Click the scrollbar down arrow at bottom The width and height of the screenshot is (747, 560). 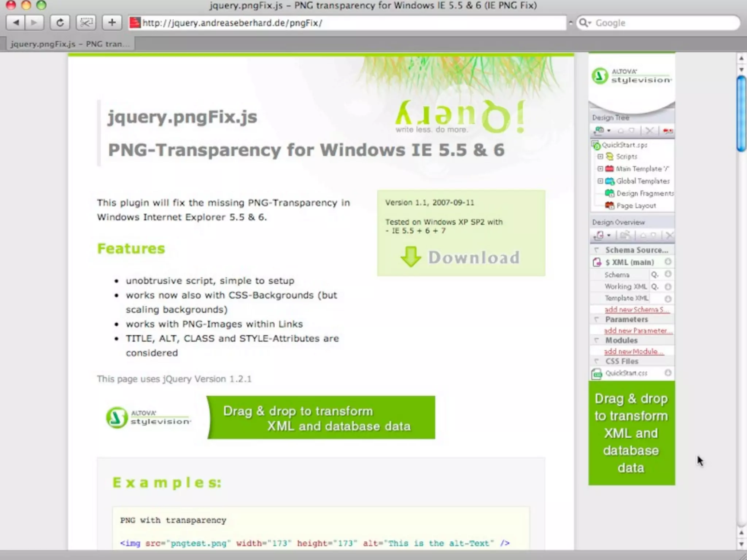click(741, 544)
